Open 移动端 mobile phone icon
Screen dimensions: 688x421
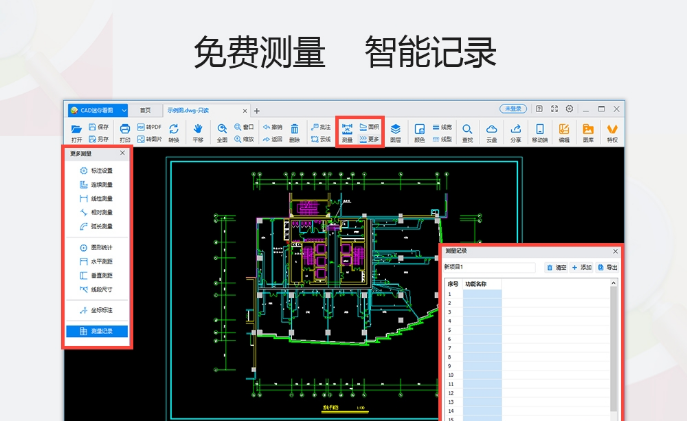point(540,133)
